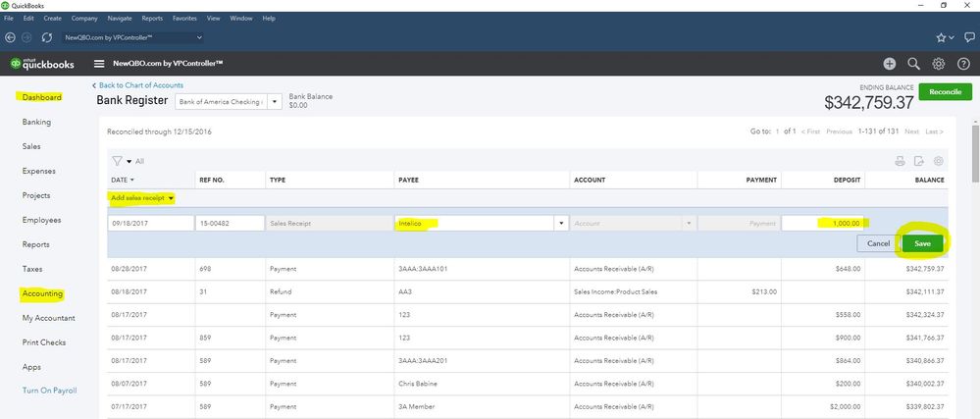
Task: Open the register table settings gear
Action: click(x=938, y=161)
